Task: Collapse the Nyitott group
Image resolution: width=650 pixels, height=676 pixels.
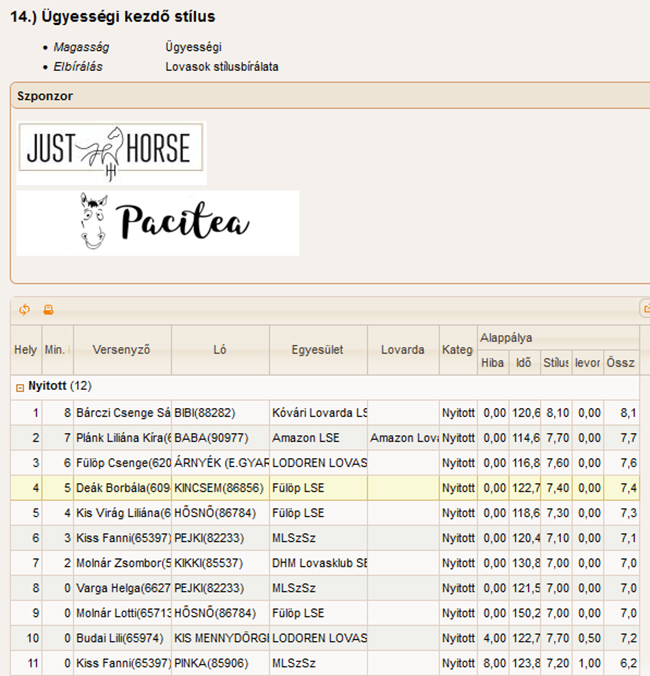Action: pyautogui.click(x=19, y=386)
